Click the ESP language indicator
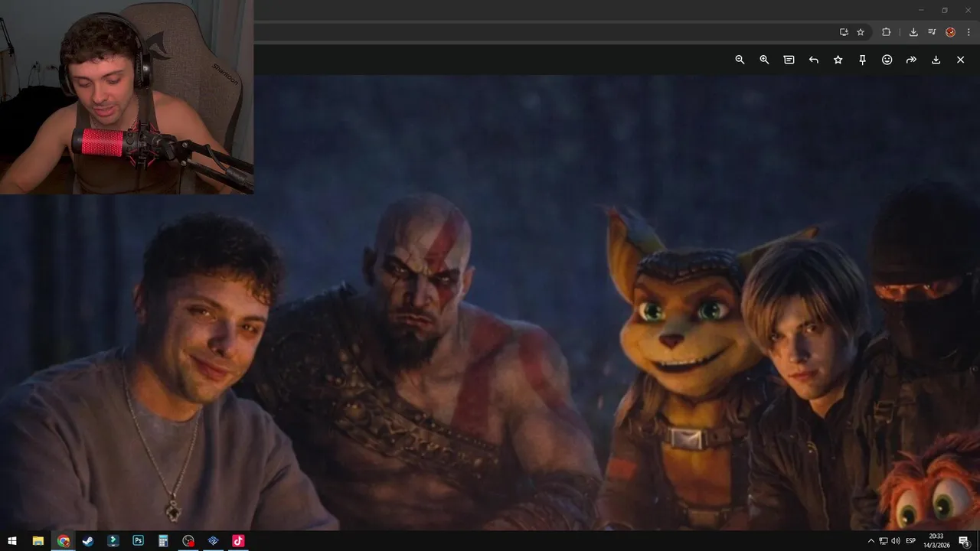This screenshot has height=551, width=980. pos(911,541)
